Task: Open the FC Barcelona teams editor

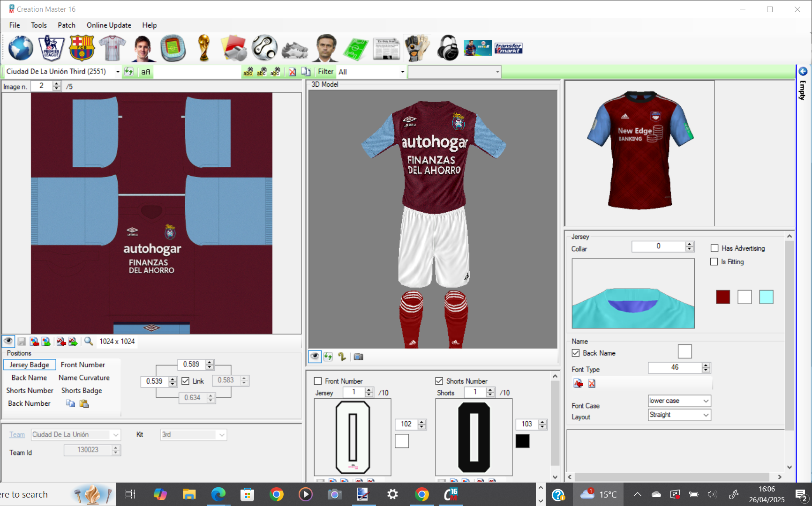Action: (x=82, y=48)
